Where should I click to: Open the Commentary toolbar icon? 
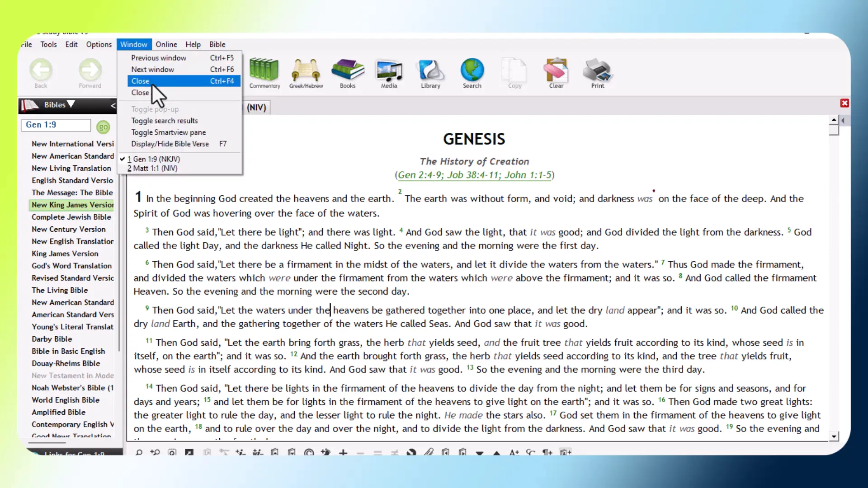[264, 70]
